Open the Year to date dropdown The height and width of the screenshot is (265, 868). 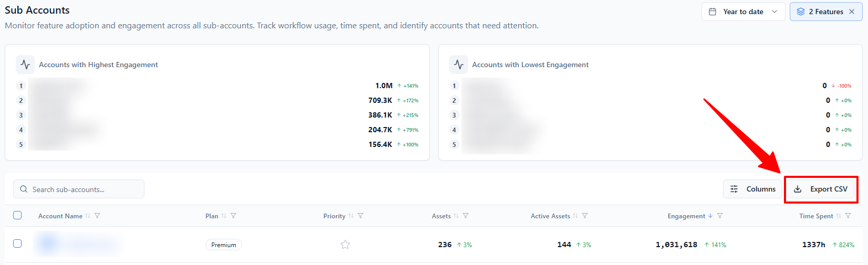743,12
